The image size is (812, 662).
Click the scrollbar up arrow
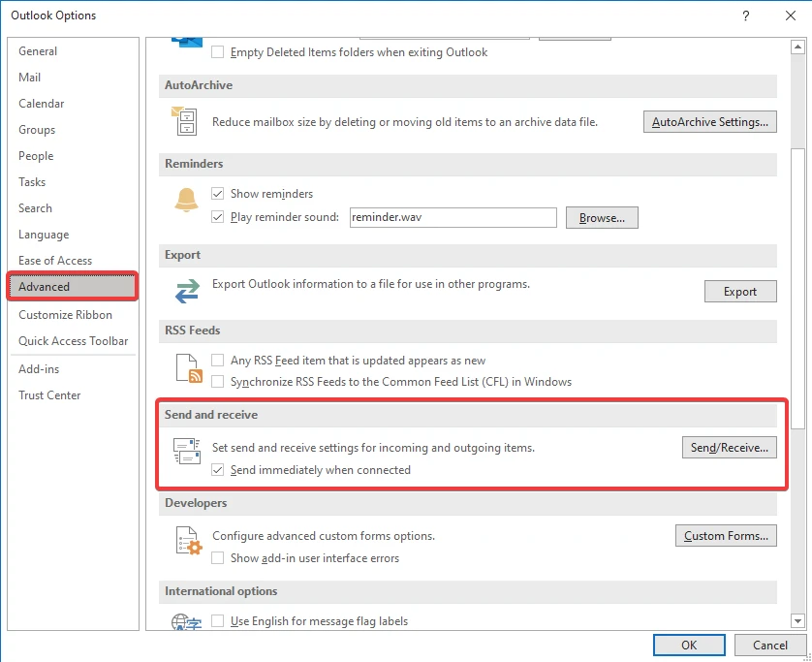coord(798,47)
